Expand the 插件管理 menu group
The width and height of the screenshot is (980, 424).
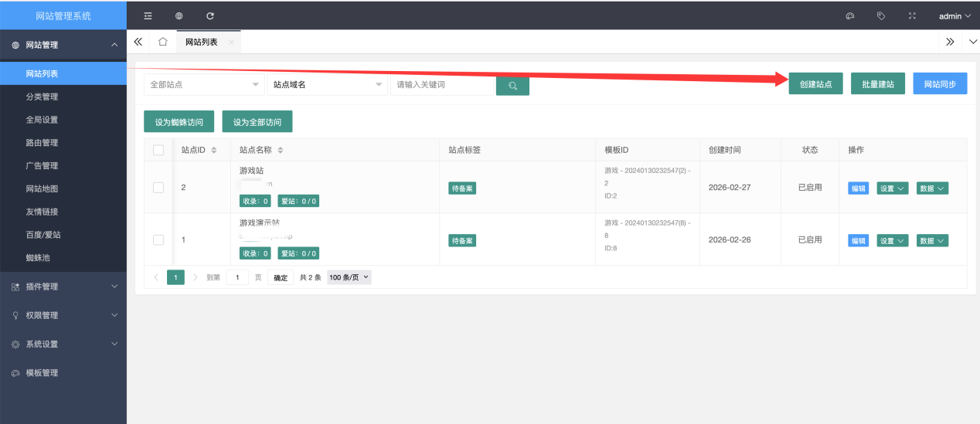(x=63, y=287)
